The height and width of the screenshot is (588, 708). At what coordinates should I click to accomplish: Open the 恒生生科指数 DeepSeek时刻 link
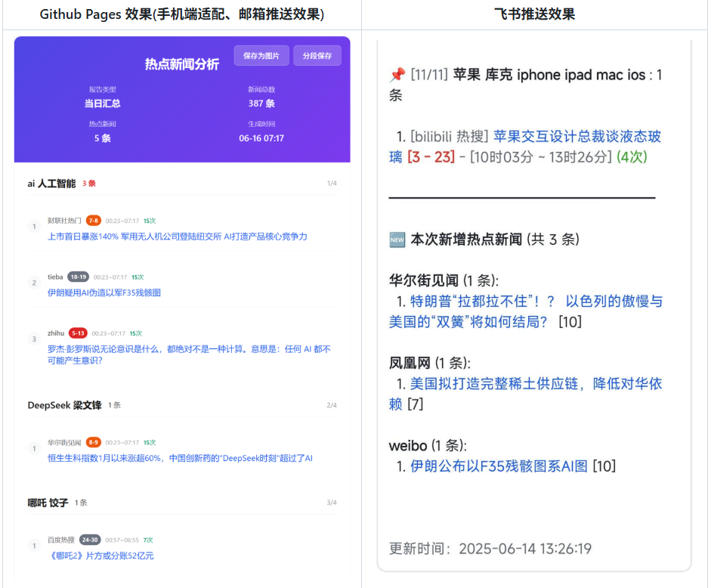coord(180,458)
